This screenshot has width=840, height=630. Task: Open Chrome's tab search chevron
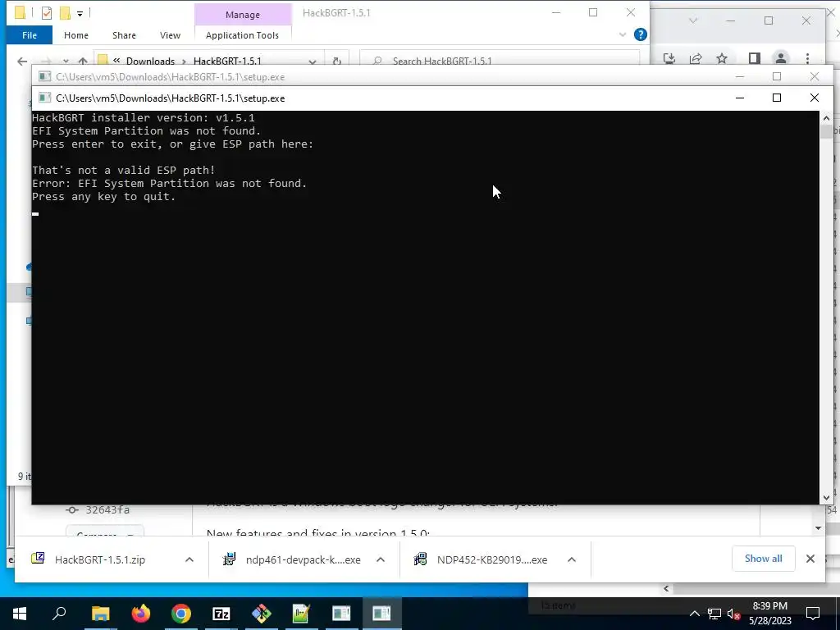click(693, 21)
